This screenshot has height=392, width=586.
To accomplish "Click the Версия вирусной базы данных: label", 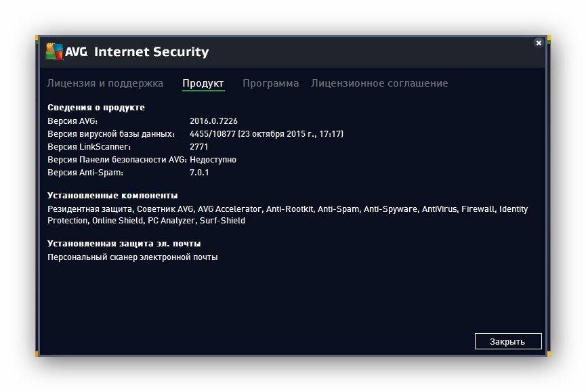I will pyautogui.click(x=111, y=133).
